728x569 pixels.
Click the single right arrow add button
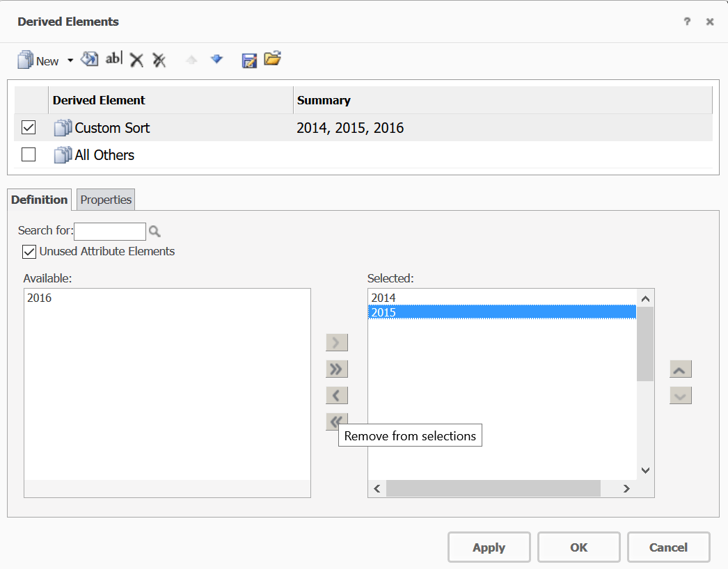tap(337, 342)
